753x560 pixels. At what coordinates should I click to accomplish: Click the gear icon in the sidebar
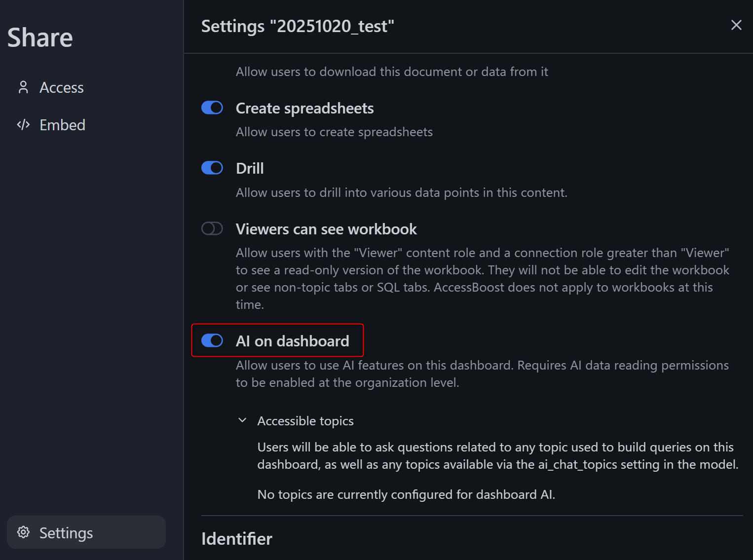[23, 532]
